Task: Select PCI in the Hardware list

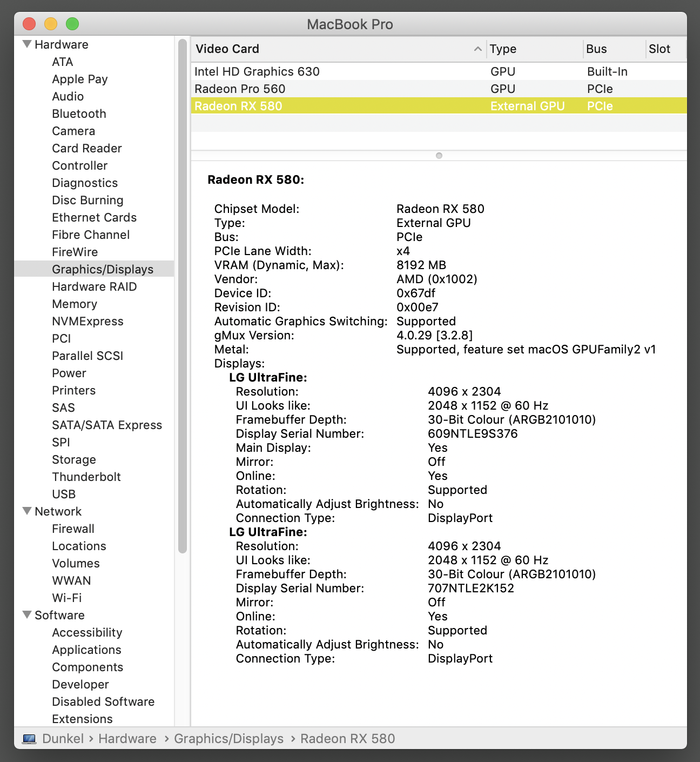Action: point(62,338)
